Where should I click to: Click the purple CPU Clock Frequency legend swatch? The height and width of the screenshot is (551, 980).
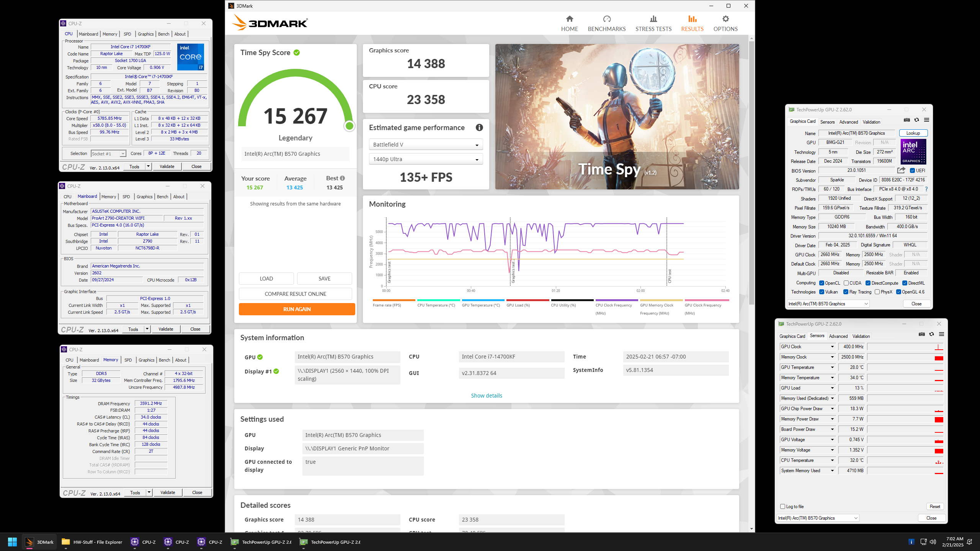(x=617, y=300)
